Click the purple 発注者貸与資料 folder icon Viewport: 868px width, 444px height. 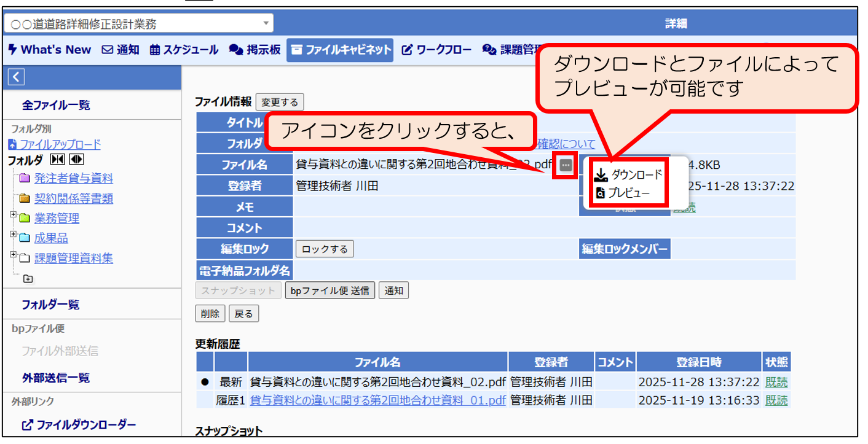(24, 179)
